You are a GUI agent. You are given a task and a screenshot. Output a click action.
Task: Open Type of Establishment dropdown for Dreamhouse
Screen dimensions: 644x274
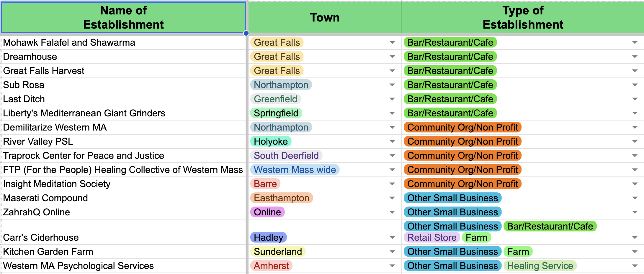(x=635, y=57)
